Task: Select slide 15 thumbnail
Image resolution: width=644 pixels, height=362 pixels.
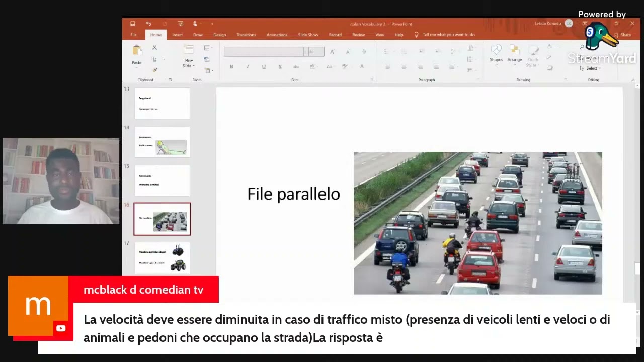Action: pyautogui.click(x=162, y=180)
